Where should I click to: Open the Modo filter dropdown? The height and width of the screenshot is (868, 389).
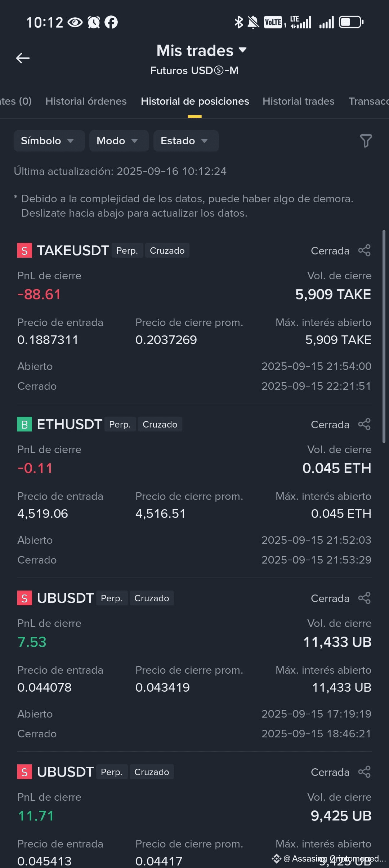tap(119, 141)
